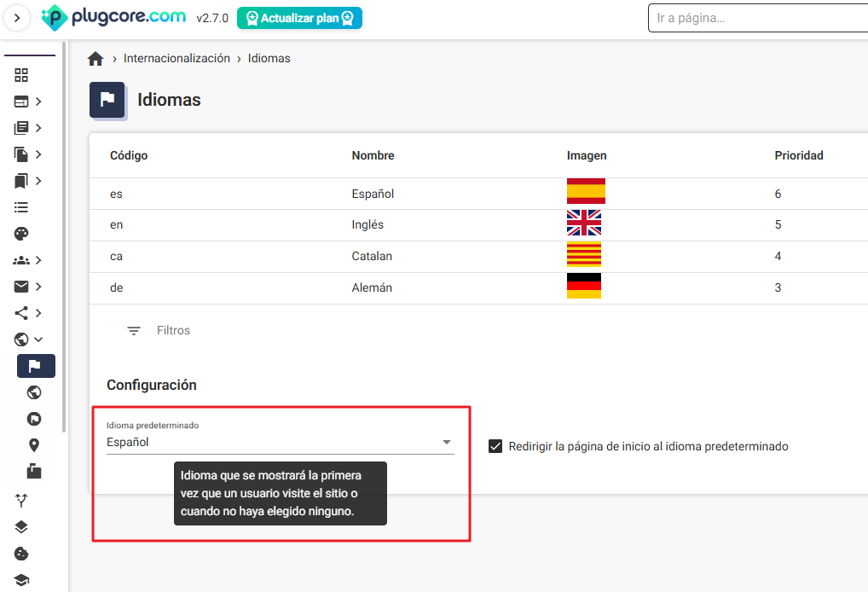Viewport: 868px width, 592px height.
Task: Expand sidebar with top-left arrow button
Action: tap(17, 18)
